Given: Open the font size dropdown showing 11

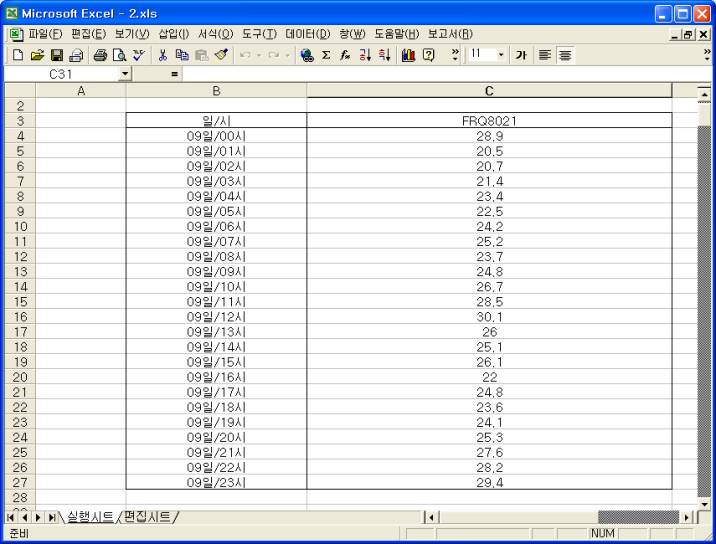Looking at the screenshot, I should pos(501,54).
